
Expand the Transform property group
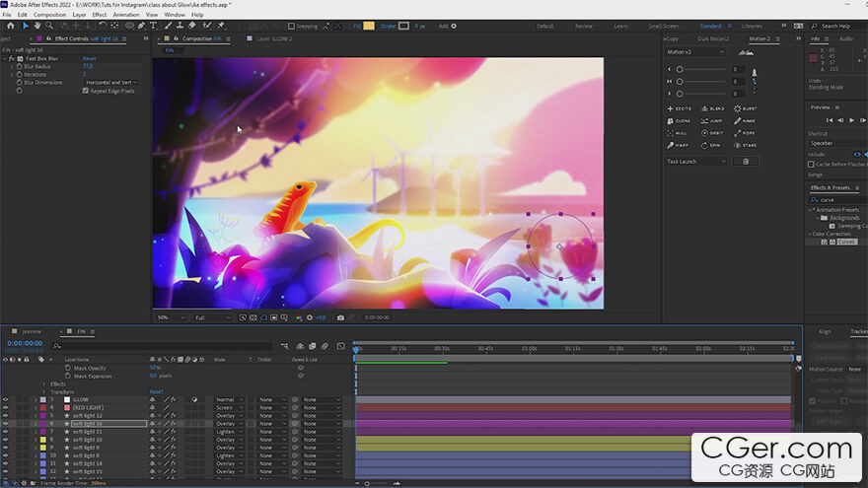click(44, 391)
